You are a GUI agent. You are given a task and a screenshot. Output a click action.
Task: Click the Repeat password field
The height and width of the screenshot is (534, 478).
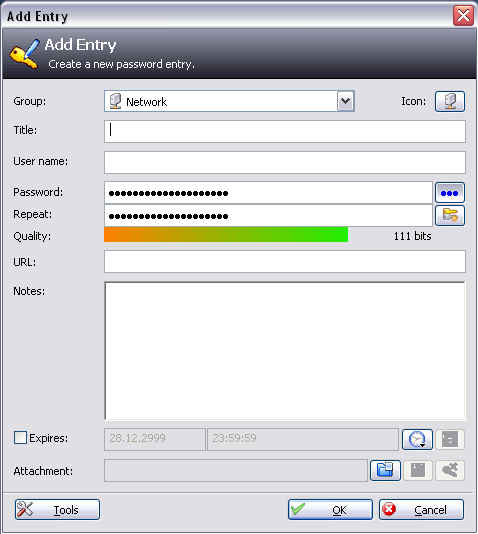[x=268, y=215]
